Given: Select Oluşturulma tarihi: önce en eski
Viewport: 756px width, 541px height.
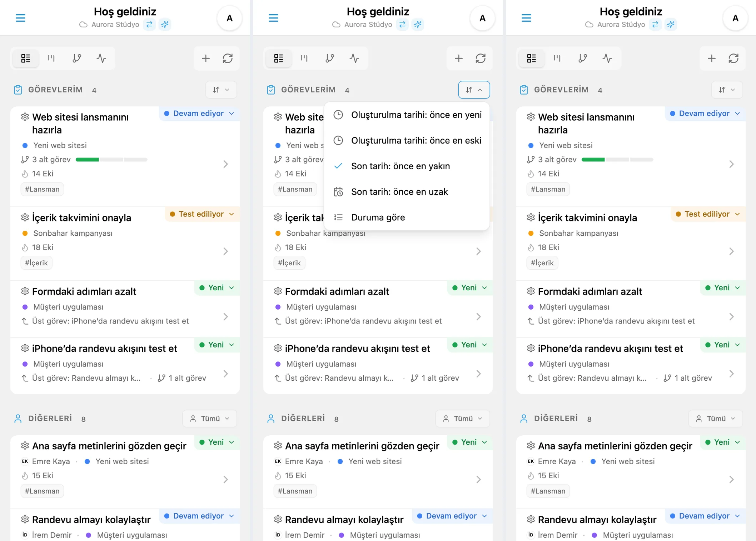Looking at the screenshot, I should [x=407, y=140].
